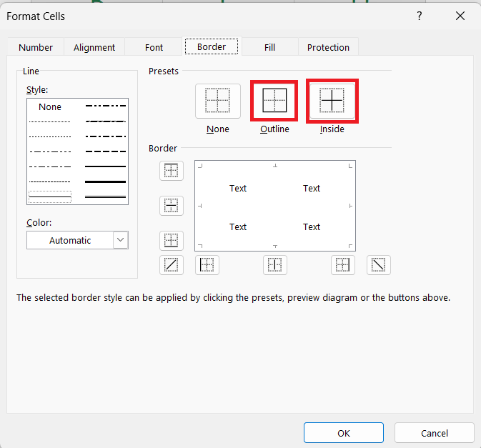Apply the Inside border preset
481x448 pixels.
pyautogui.click(x=332, y=101)
